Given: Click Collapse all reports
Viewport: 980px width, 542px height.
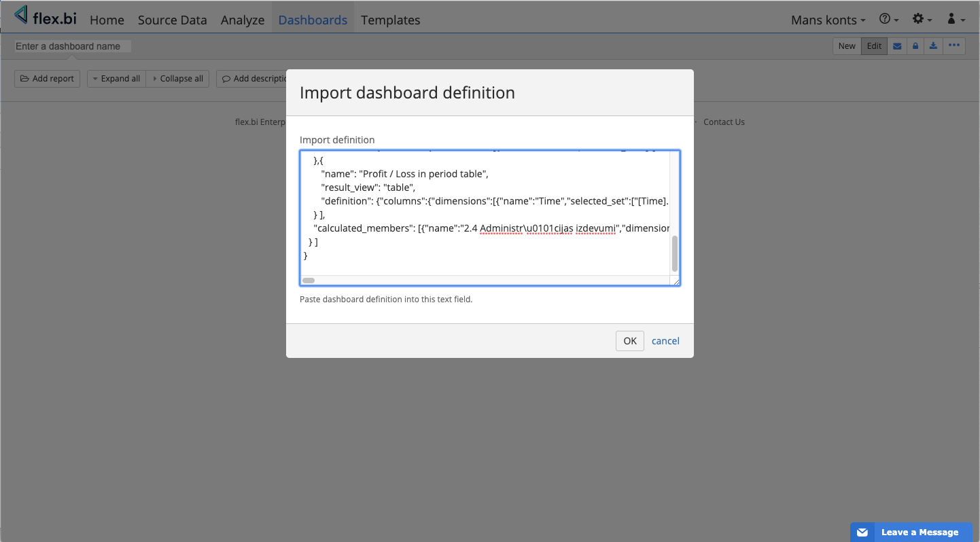Looking at the screenshot, I should pyautogui.click(x=178, y=79).
